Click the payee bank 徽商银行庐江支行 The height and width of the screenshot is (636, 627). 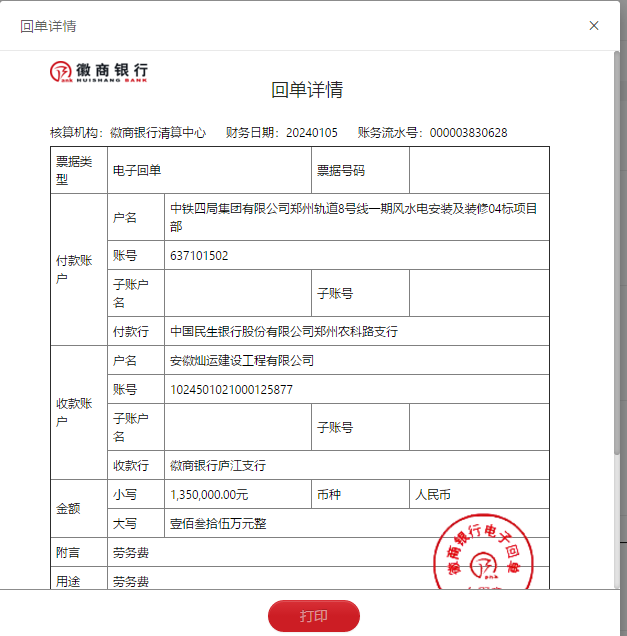pos(218,465)
